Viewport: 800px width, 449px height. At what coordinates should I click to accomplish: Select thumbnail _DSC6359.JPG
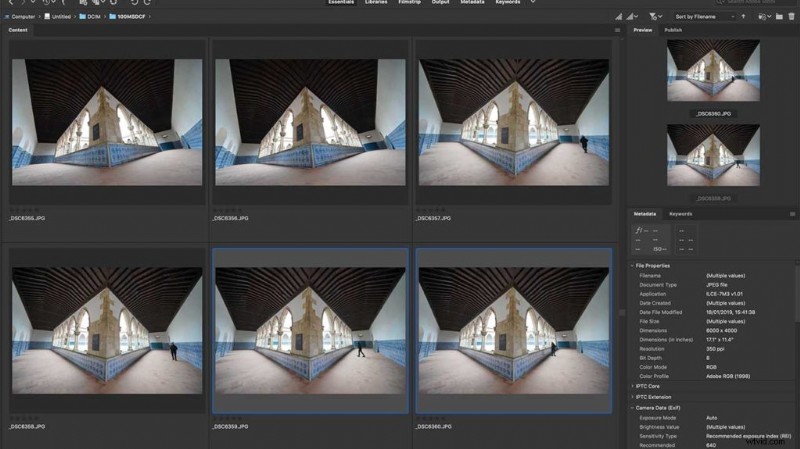tap(310, 330)
